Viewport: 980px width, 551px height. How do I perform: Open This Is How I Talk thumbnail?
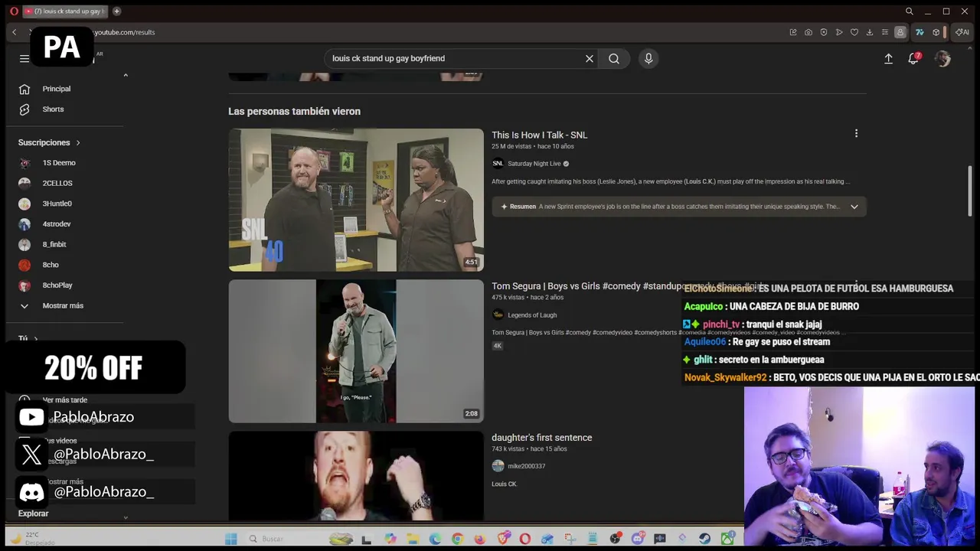pos(356,200)
